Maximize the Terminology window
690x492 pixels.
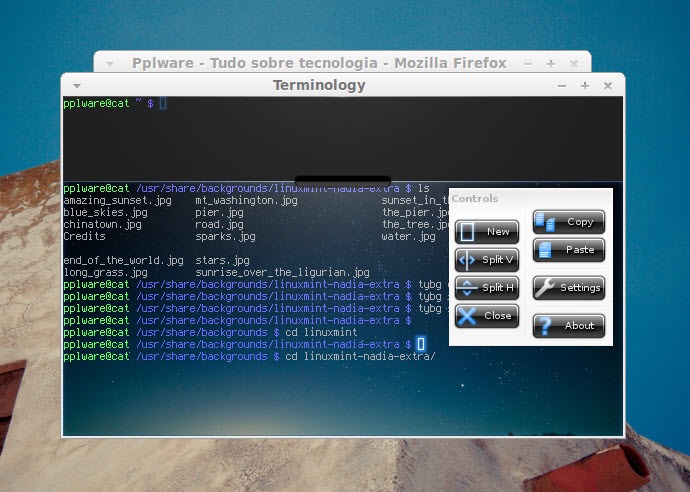tap(584, 86)
